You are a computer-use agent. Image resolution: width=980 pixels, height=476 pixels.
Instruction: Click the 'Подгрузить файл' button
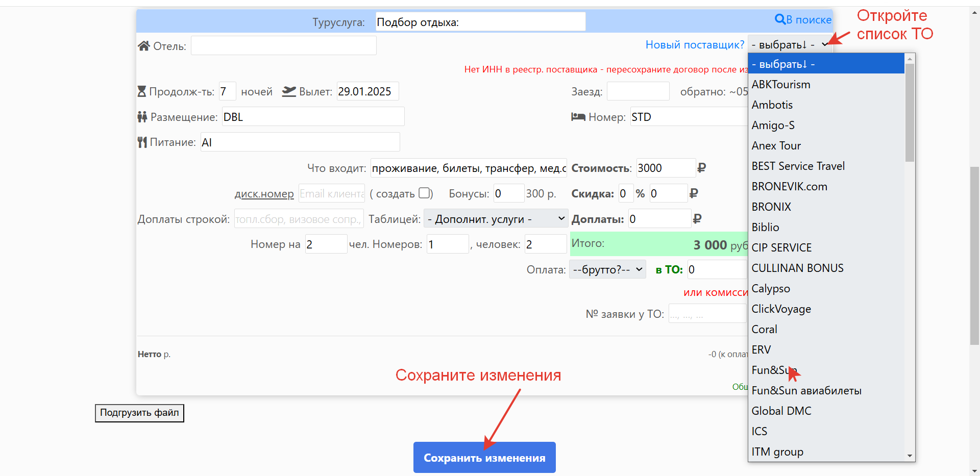tap(139, 413)
